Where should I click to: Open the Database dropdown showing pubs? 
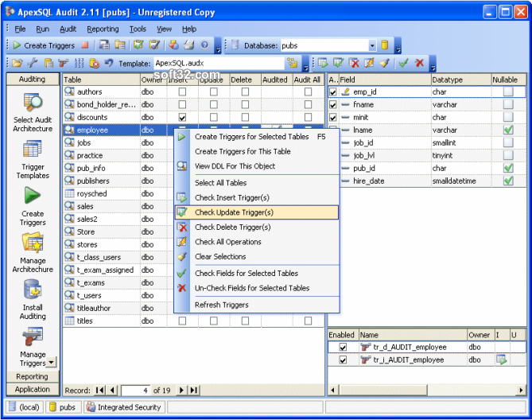tap(372, 45)
